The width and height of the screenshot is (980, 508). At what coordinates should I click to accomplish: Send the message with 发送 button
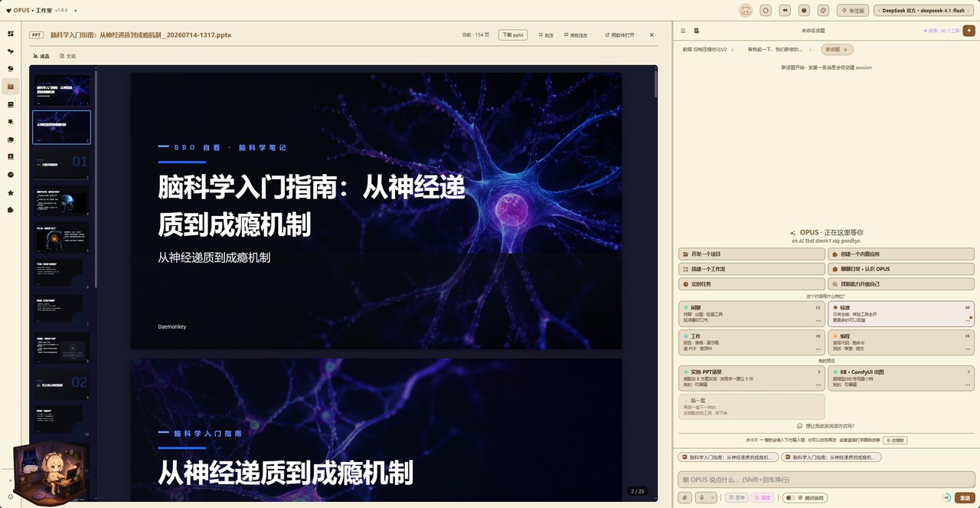point(965,497)
